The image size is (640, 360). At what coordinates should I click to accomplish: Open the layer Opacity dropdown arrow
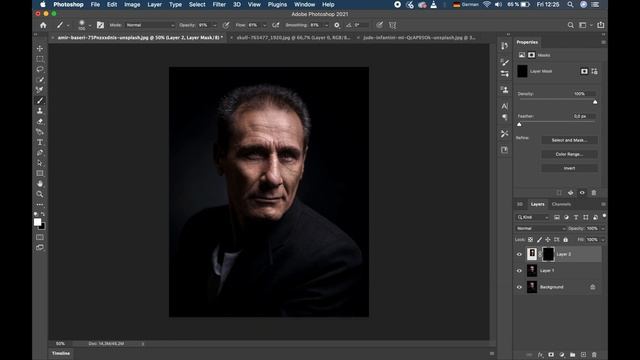pyautogui.click(x=602, y=229)
